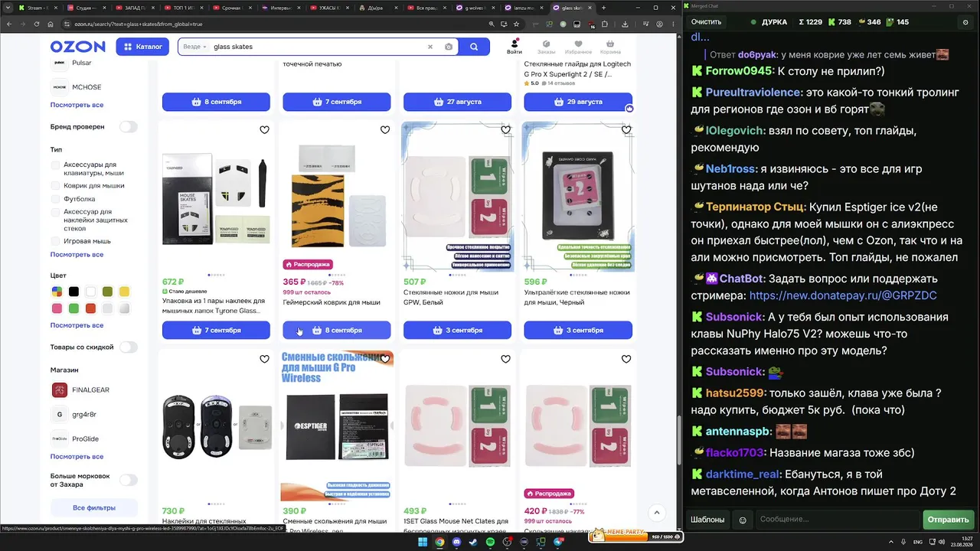Favorite the 730 ₽ mouse stickers product
Viewport: 980px width, 551px height.
coord(264,359)
